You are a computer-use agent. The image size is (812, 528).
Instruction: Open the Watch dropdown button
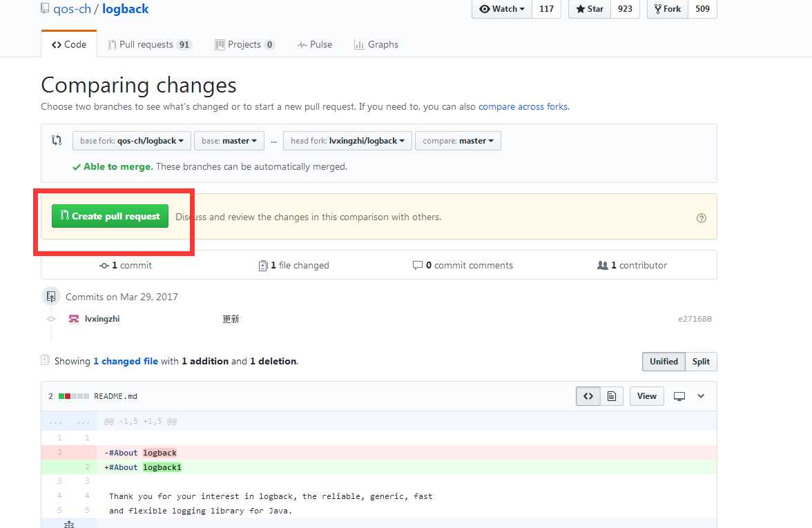coord(502,9)
